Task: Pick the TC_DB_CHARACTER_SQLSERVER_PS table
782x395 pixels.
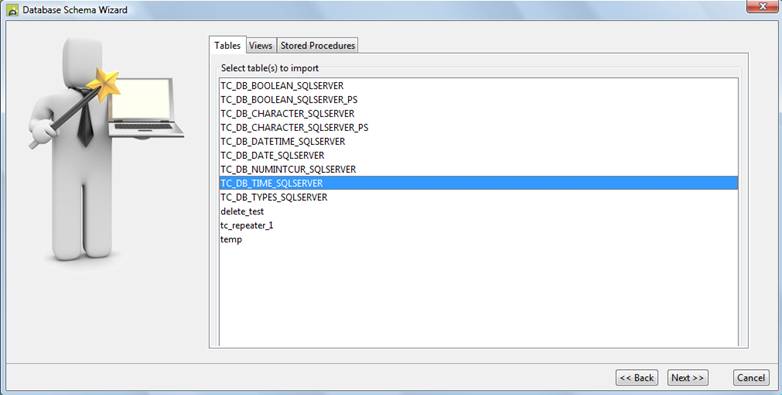Action: coord(479,128)
